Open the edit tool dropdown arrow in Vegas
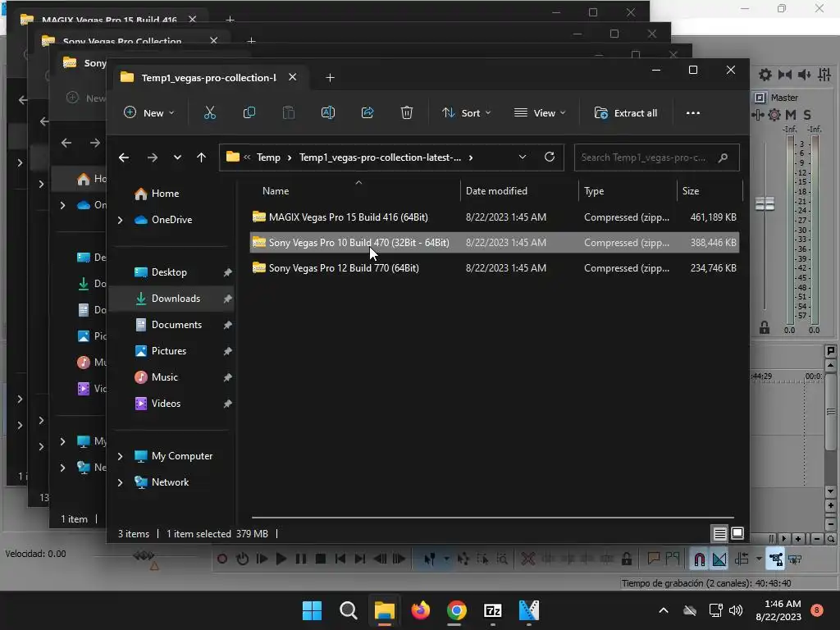The image size is (840, 630). [446, 559]
